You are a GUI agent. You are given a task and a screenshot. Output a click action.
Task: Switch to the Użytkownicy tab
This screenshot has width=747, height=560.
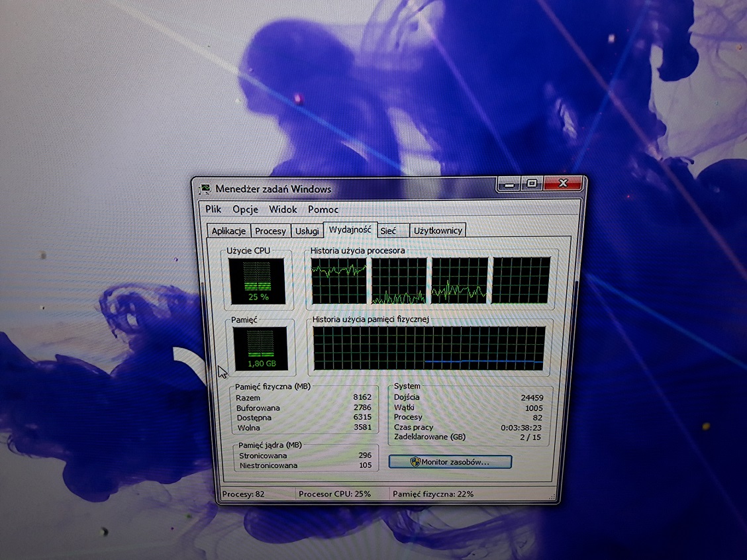click(438, 230)
